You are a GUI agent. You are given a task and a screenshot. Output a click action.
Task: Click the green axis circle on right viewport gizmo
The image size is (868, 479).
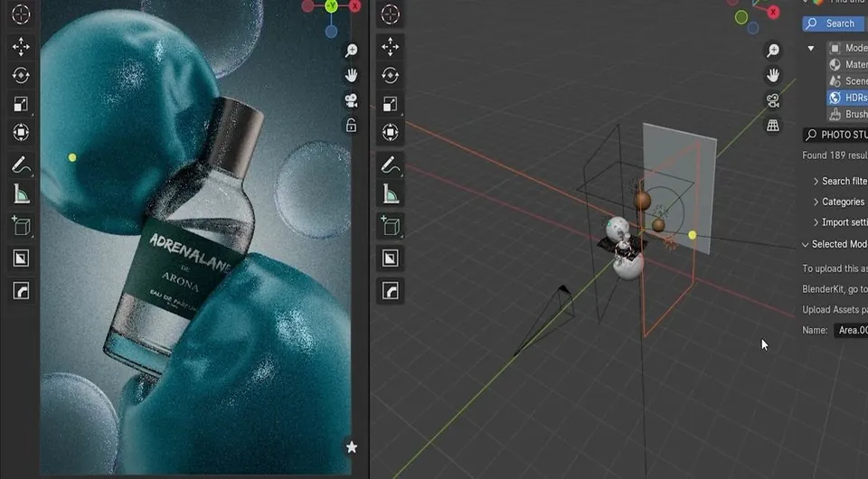click(741, 17)
